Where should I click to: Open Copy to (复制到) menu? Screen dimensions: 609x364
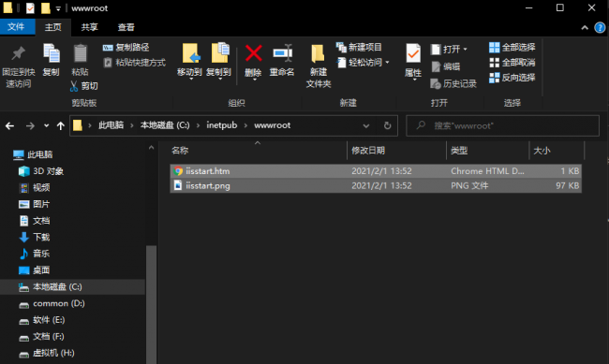click(219, 61)
